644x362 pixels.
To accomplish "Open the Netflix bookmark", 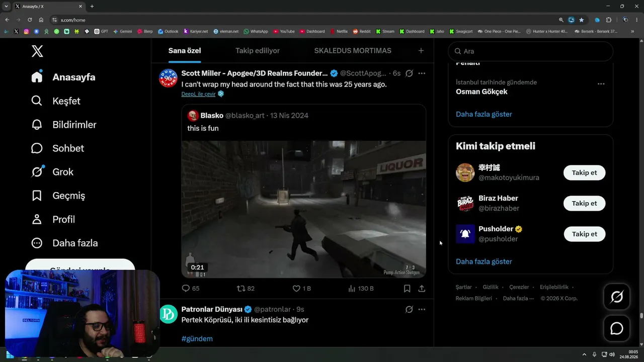I will coord(339,31).
